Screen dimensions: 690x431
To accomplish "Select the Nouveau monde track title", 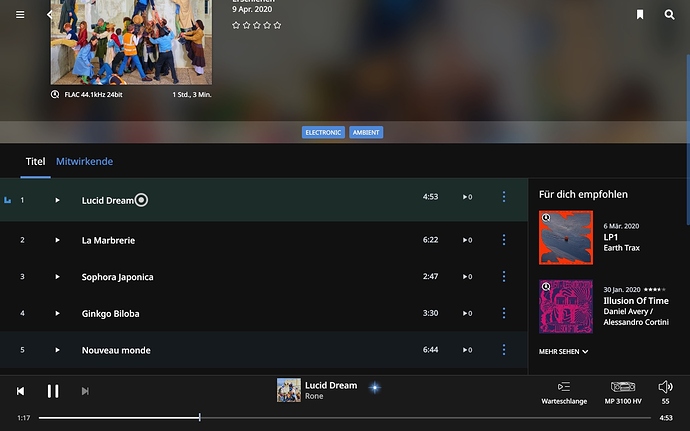I will [x=116, y=350].
